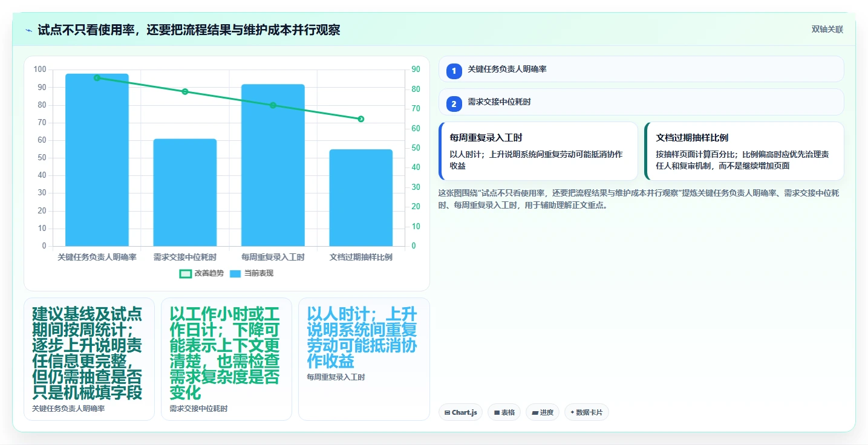The height and width of the screenshot is (445, 868).
Task: Open the 每周重复录入工时 description card with blue border
Action: (538, 151)
